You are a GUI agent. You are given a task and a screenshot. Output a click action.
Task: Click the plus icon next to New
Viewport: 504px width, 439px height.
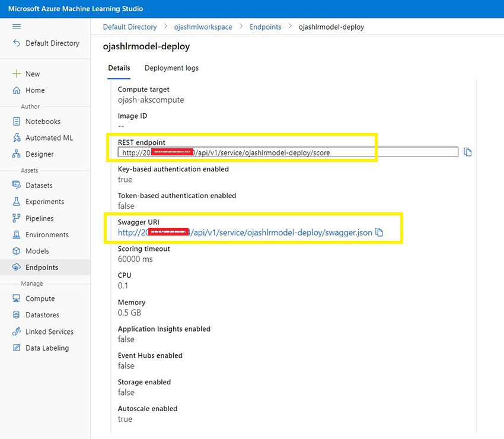point(17,74)
